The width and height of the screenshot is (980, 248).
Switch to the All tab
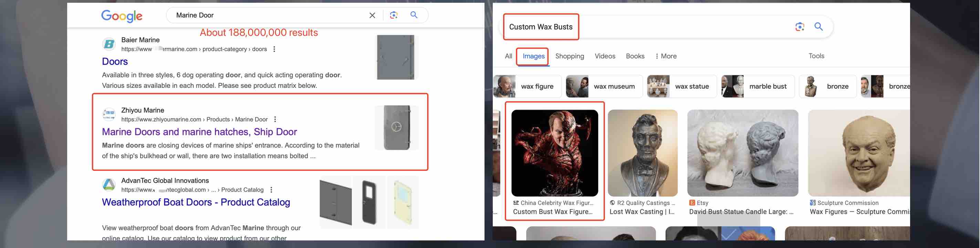[x=508, y=56]
